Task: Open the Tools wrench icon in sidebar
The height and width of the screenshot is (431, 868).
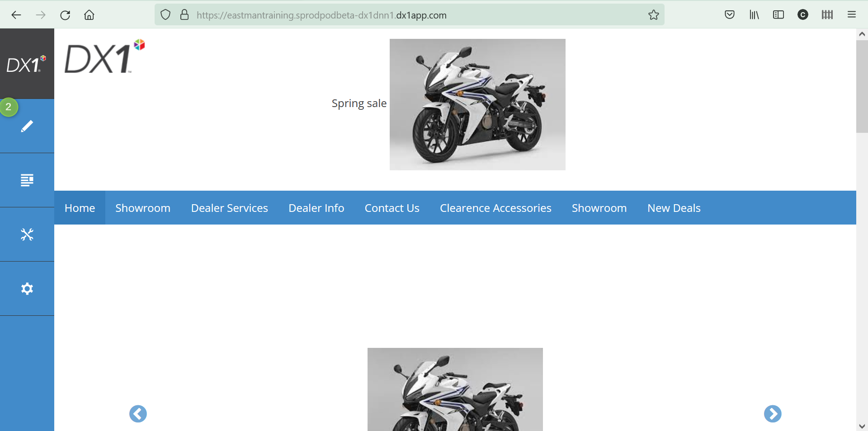Action: tap(27, 234)
